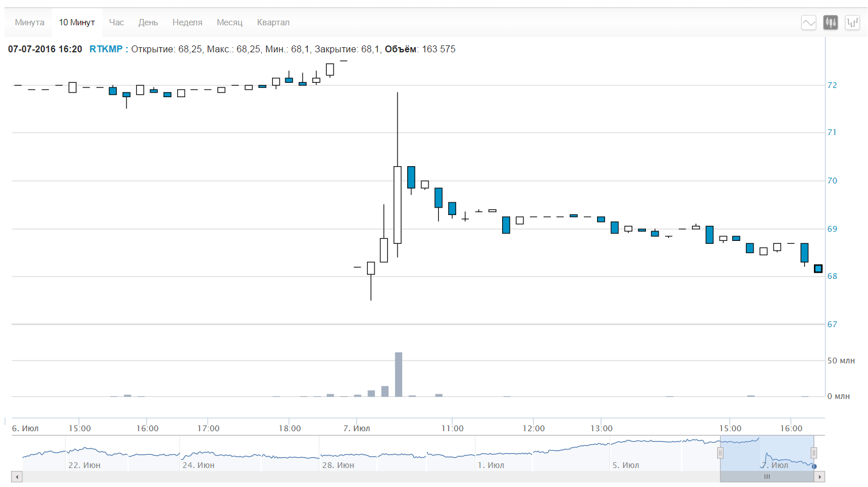868x487 pixels.
Task: Click the 18:00 time axis label
Action: [x=290, y=428]
